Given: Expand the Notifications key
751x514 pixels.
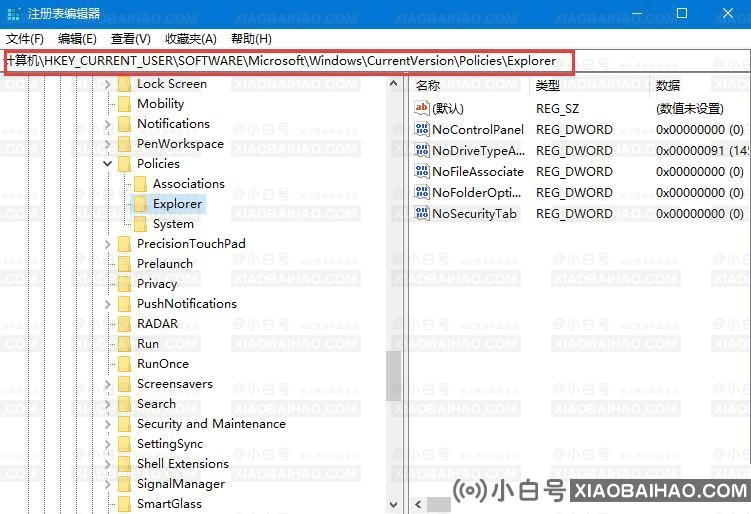Looking at the screenshot, I should tap(108, 125).
